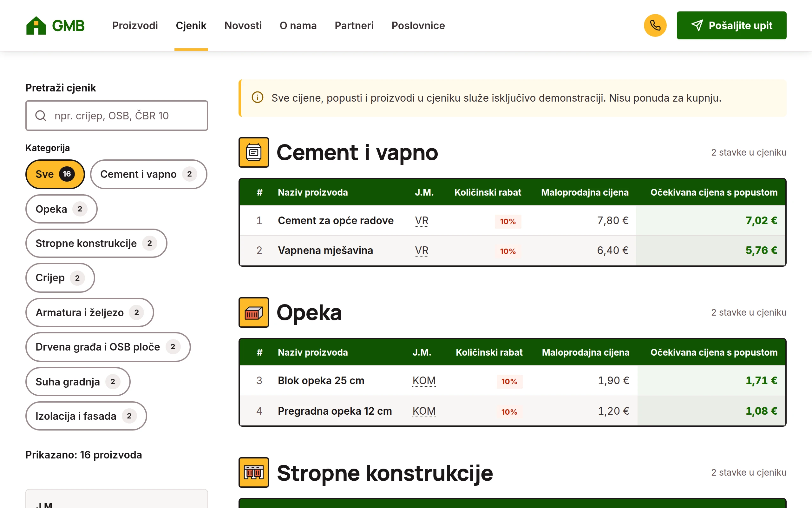The image size is (812, 508).
Task: Click the 10% rabat badge for Vapnena mješavina
Action: click(508, 251)
